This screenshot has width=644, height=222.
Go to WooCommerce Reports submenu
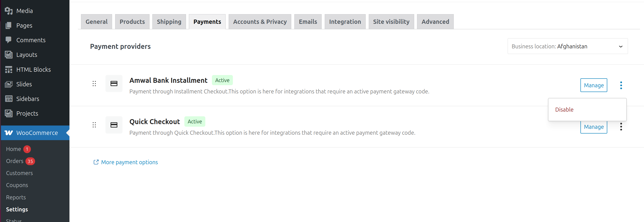point(16,198)
